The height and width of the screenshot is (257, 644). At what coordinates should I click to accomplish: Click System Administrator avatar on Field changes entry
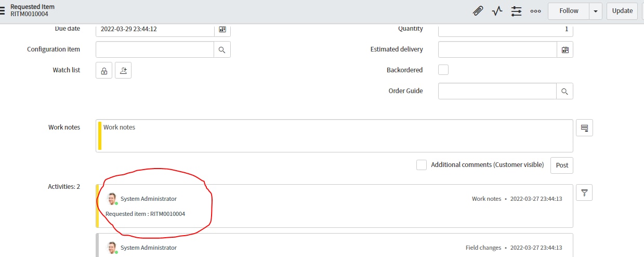pyautogui.click(x=112, y=248)
